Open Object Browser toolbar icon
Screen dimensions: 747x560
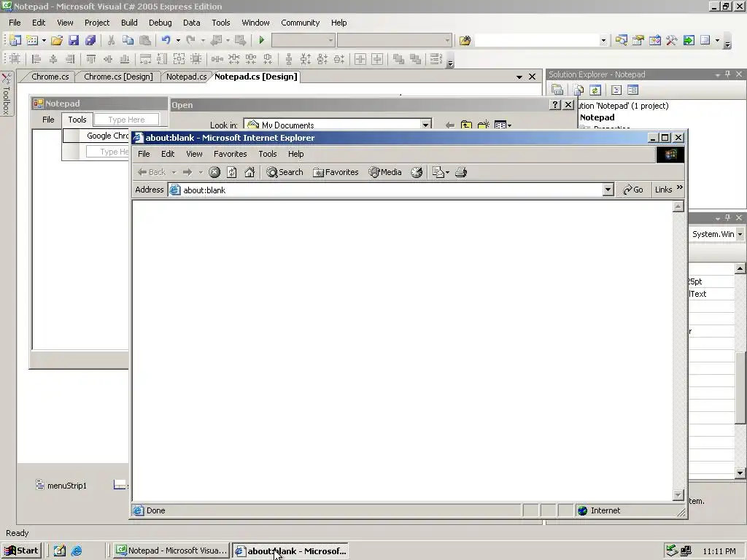pos(655,40)
